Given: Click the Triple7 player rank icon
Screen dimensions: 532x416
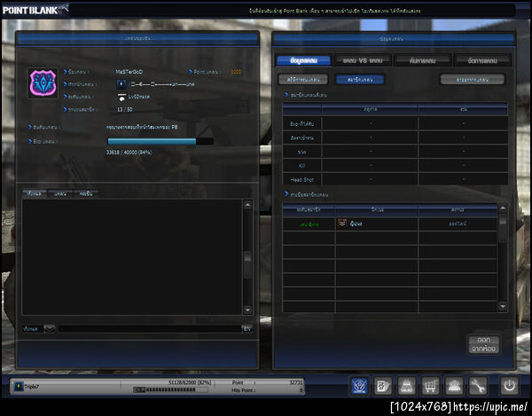Looking at the screenshot, I should [19, 386].
